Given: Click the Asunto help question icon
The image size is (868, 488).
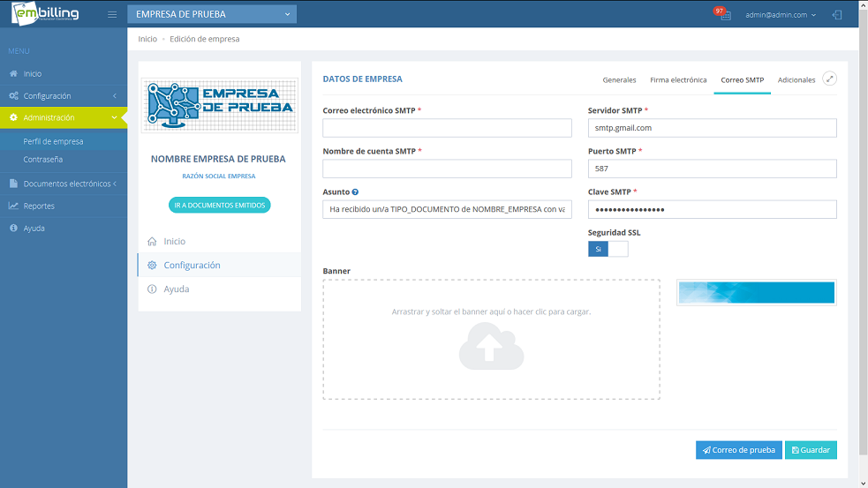Looking at the screenshot, I should 355,192.
